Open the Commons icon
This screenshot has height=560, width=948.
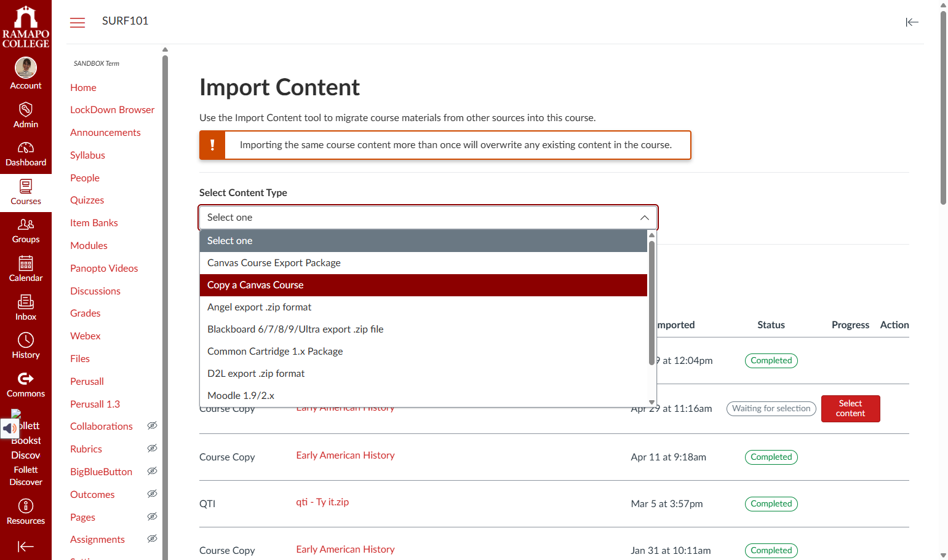26,379
